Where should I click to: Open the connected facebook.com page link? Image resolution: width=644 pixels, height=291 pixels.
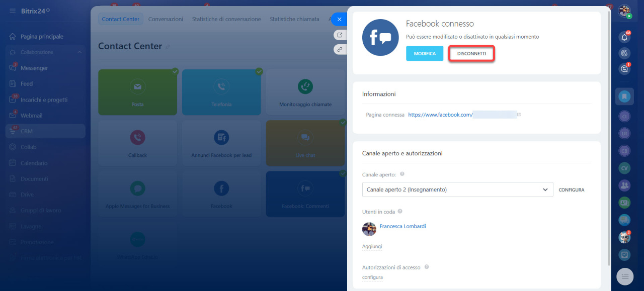point(440,115)
